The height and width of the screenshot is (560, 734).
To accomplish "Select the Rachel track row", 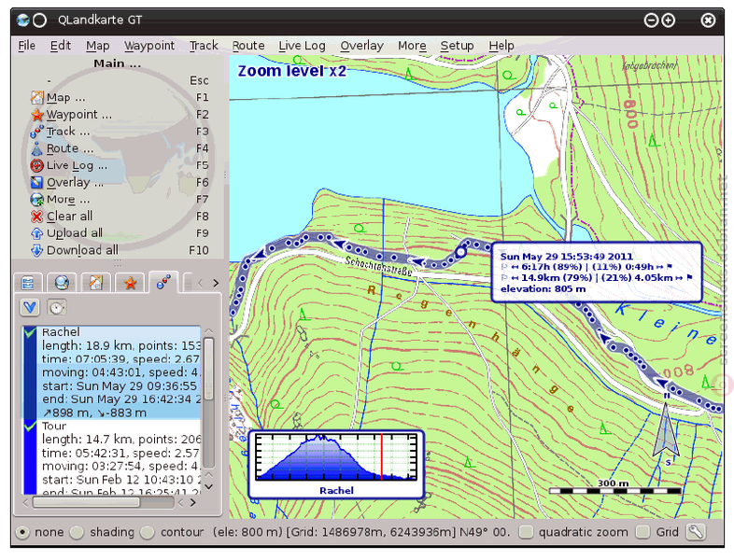I will coord(111,372).
